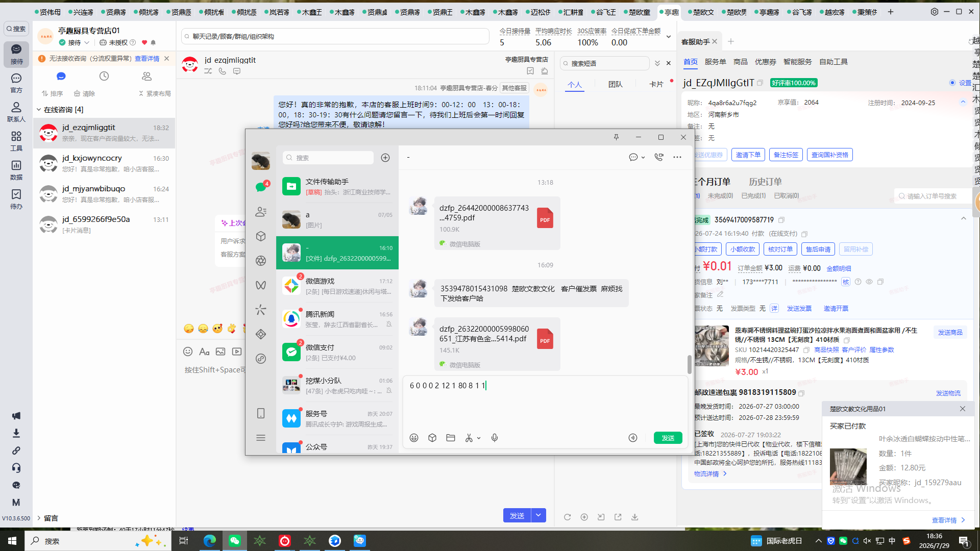Toggle the WeChat window pin
This screenshot has width=980, height=551.
click(x=616, y=137)
